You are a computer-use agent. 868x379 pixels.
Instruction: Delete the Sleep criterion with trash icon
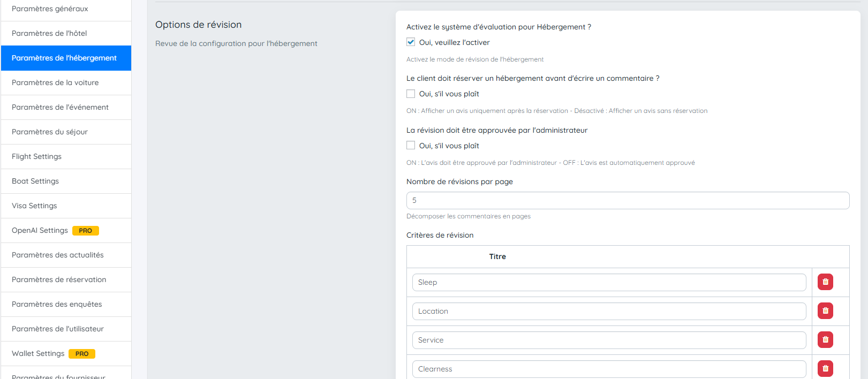tap(825, 282)
